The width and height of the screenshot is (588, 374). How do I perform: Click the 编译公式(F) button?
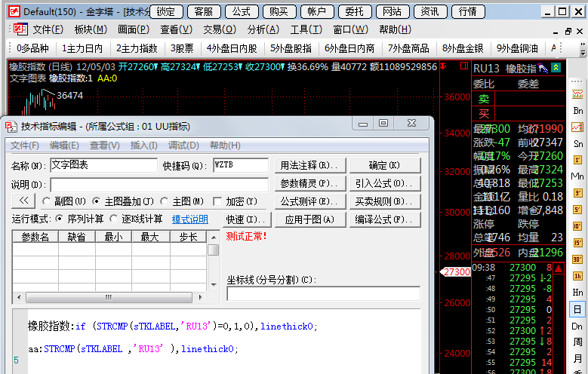388,219
